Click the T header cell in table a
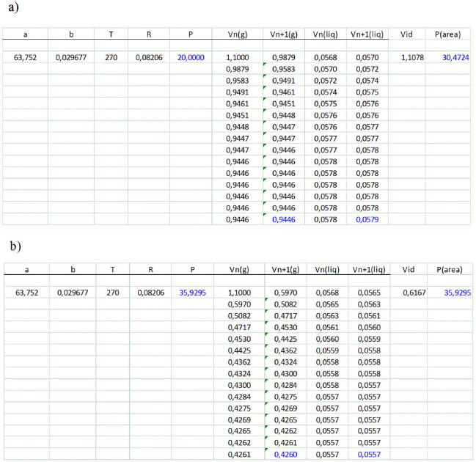Screen dimensions: 476x462 coord(111,34)
